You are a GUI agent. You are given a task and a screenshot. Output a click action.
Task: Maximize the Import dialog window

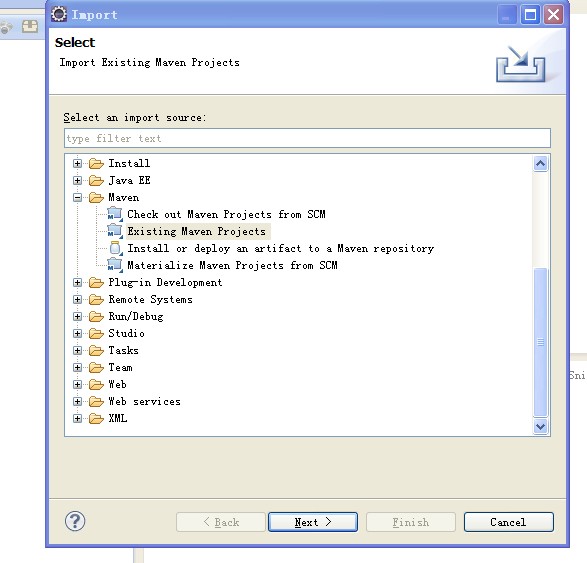pyautogui.click(x=530, y=15)
